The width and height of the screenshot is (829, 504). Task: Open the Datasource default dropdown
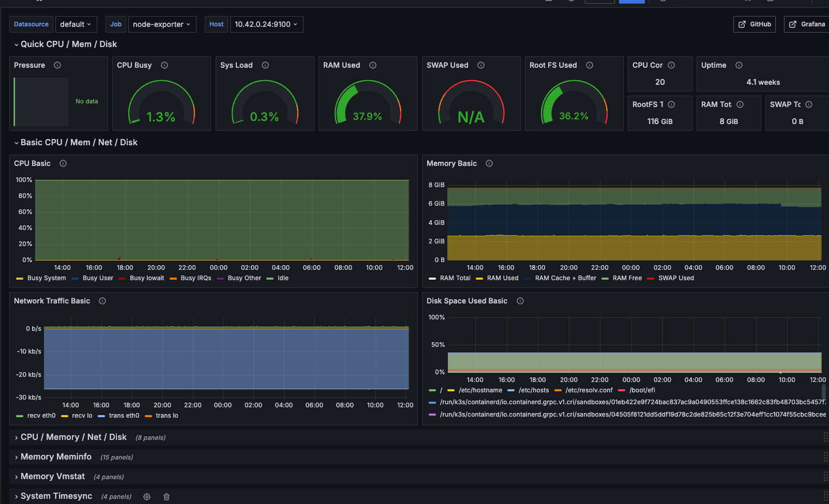coord(76,24)
